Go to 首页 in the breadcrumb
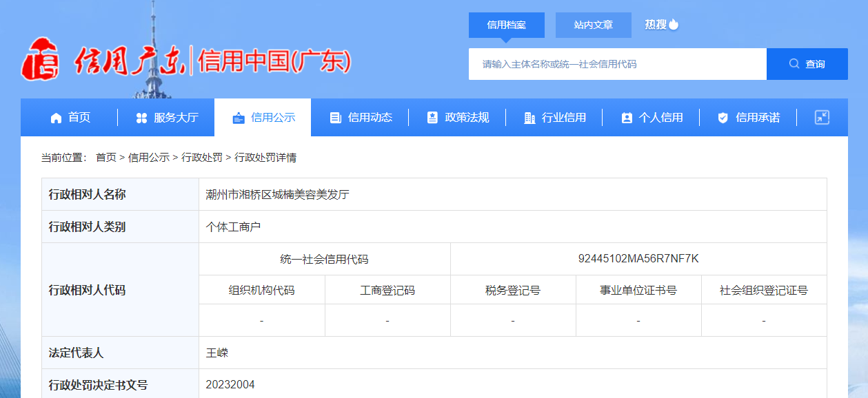The image size is (868, 398). [106, 158]
